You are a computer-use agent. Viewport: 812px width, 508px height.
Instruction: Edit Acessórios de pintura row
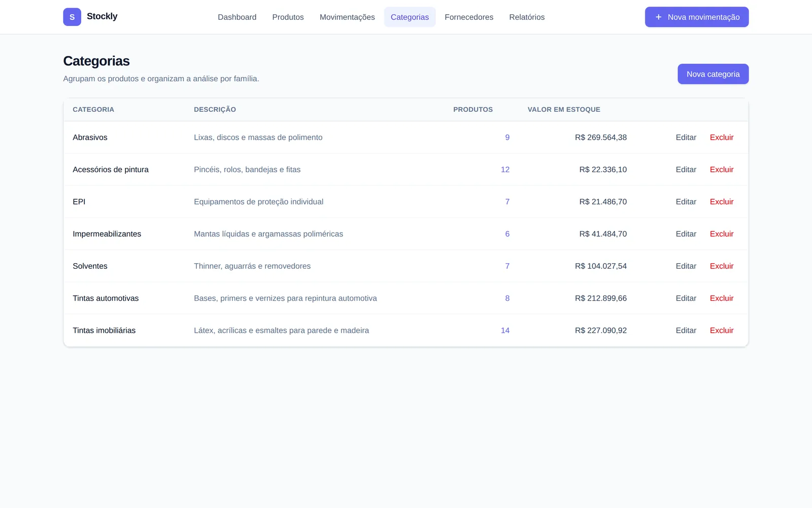coord(686,170)
